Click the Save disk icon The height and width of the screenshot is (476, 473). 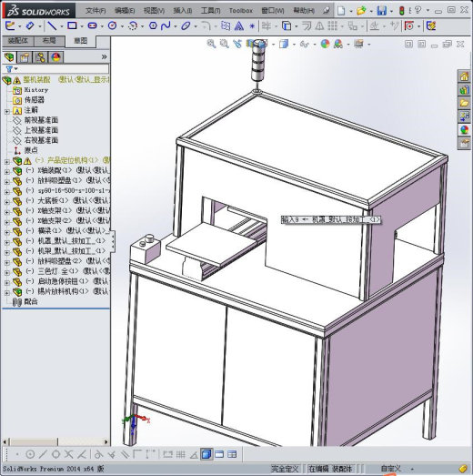tap(382, 11)
